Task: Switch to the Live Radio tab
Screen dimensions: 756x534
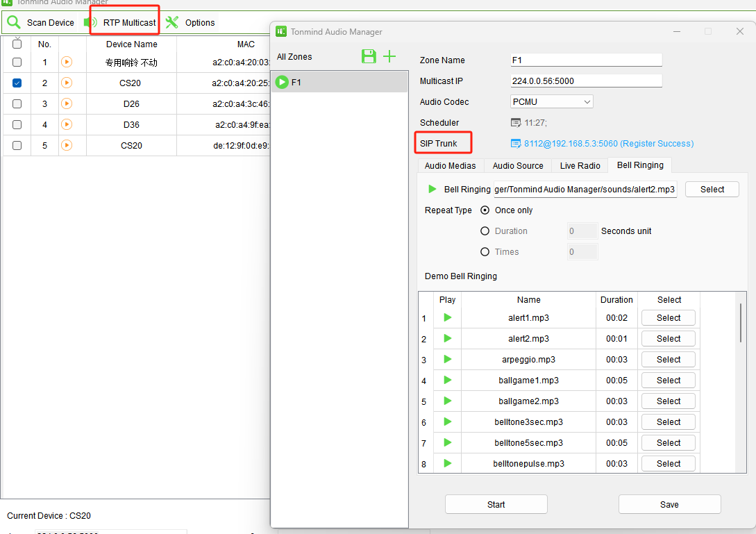Action: pos(580,165)
